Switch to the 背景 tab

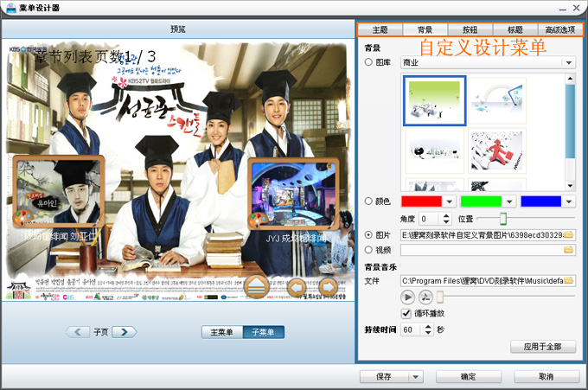point(425,29)
